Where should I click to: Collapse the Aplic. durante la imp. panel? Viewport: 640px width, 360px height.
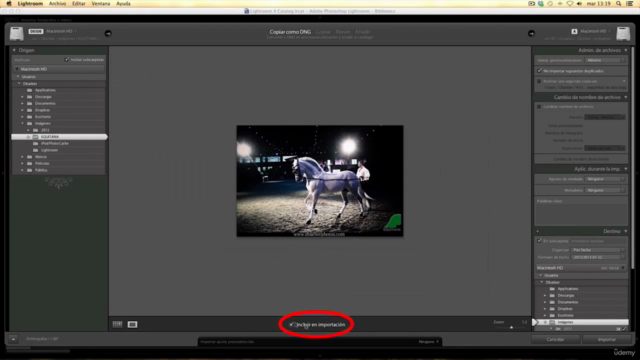point(625,169)
